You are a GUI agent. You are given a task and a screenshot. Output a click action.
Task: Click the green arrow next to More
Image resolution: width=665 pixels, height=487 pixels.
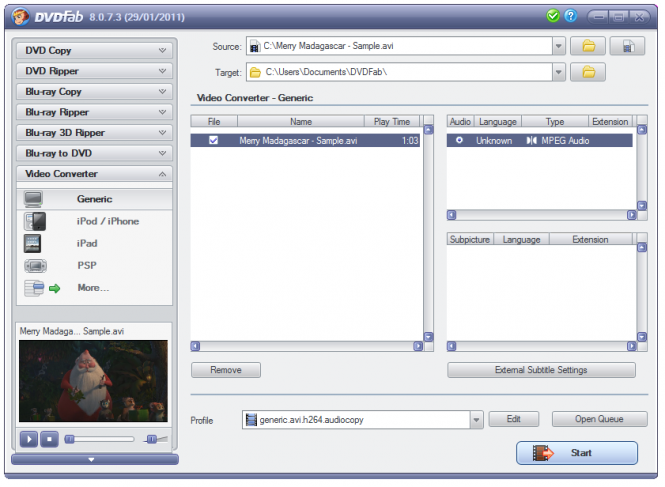click(x=54, y=289)
